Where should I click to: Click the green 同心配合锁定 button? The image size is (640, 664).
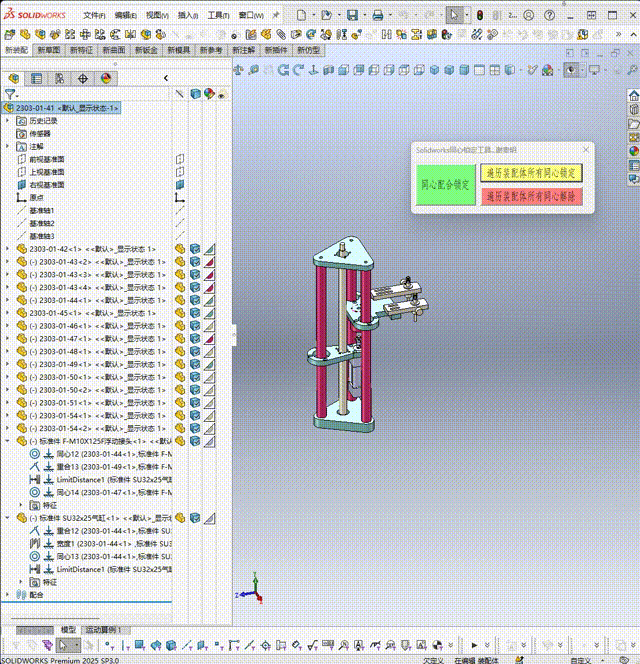pos(446,185)
